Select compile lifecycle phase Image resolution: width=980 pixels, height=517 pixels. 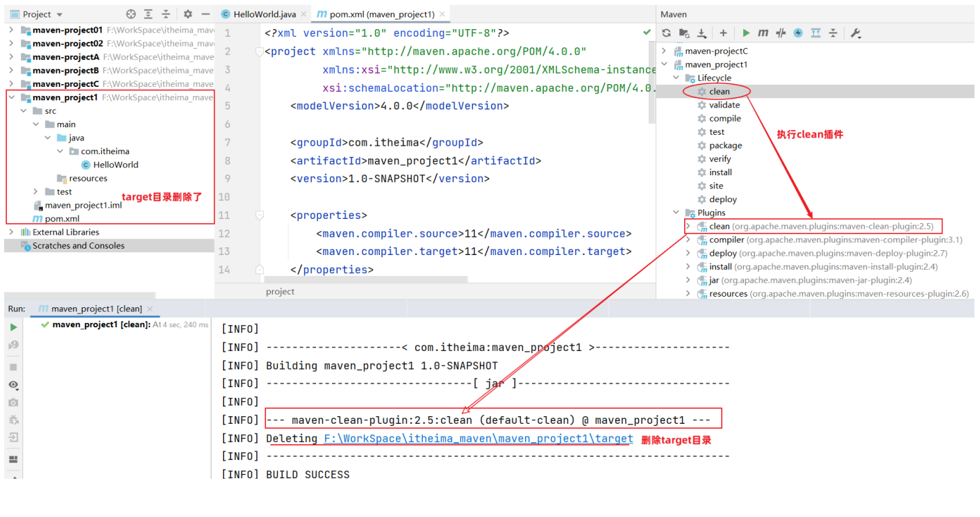click(720, 119)
